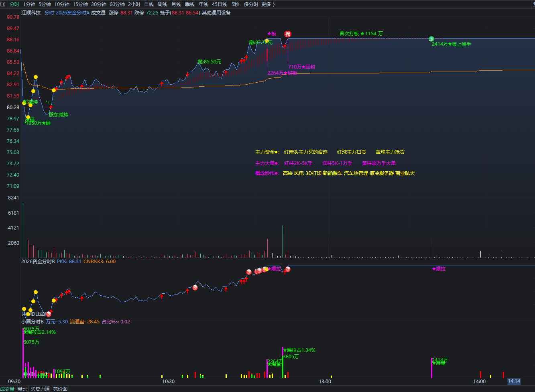Click the 抛:85.50元 annotation
The height and width of the screenshot is (392, 535).
210,62
